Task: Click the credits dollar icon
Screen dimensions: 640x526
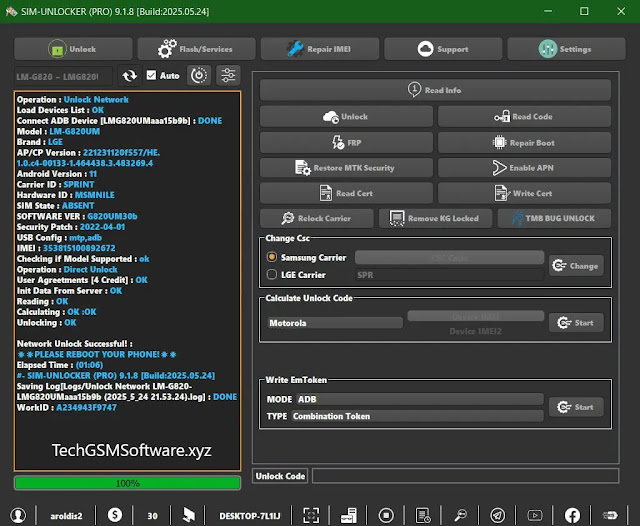Action: pos(116,515)
